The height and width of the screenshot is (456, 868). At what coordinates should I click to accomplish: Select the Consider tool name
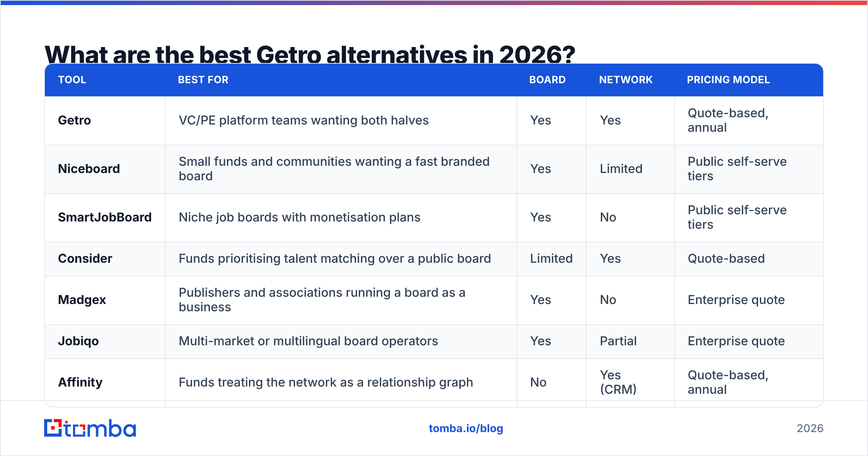85,258
